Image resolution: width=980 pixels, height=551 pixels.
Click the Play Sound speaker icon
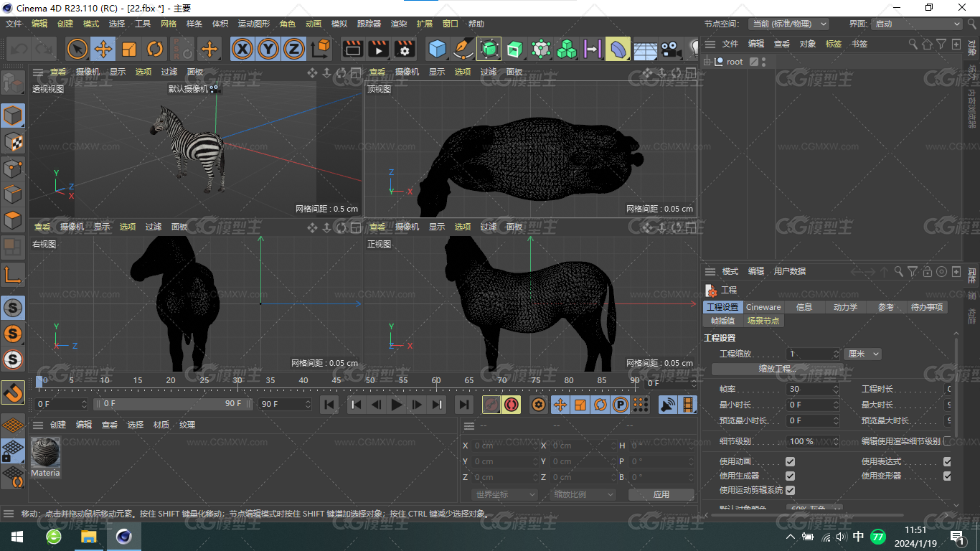pos(668,405)
